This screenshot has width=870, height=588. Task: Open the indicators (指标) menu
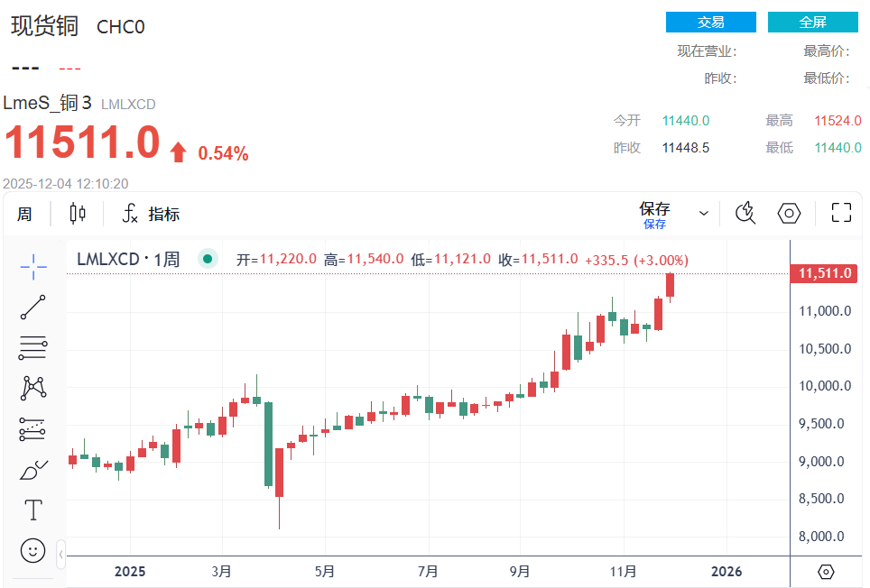point(152,214)
